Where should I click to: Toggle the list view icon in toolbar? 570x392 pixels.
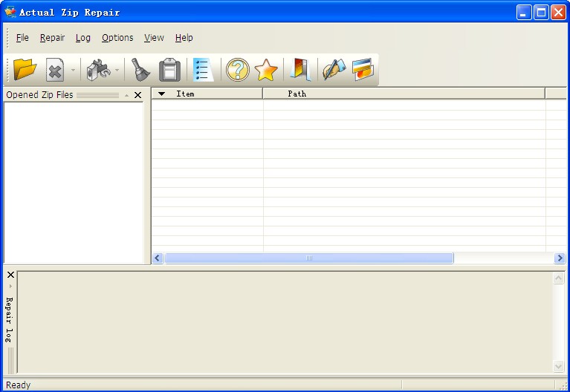pyautogui.click(x=202, y=70)
